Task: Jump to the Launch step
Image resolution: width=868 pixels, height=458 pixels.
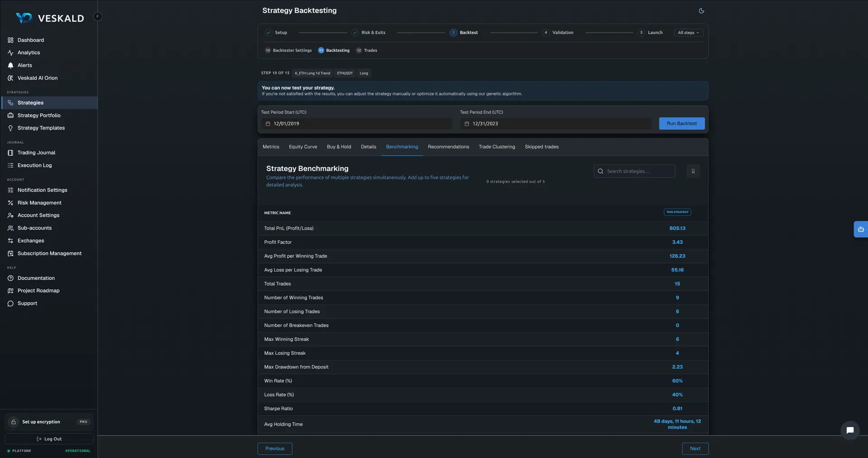Action: pos(650,33)
